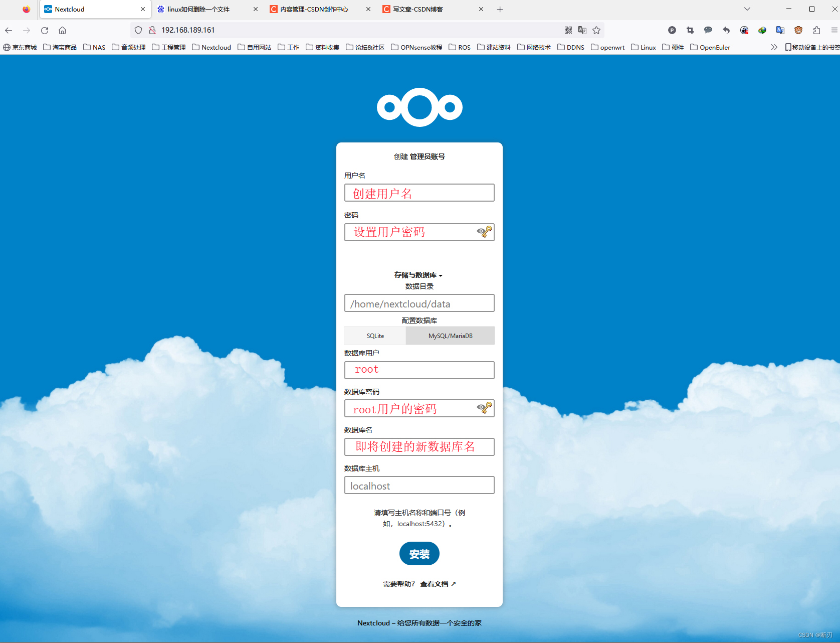Click the 安装 install button
The image size is (840, 643).
[x=419, y=554]
